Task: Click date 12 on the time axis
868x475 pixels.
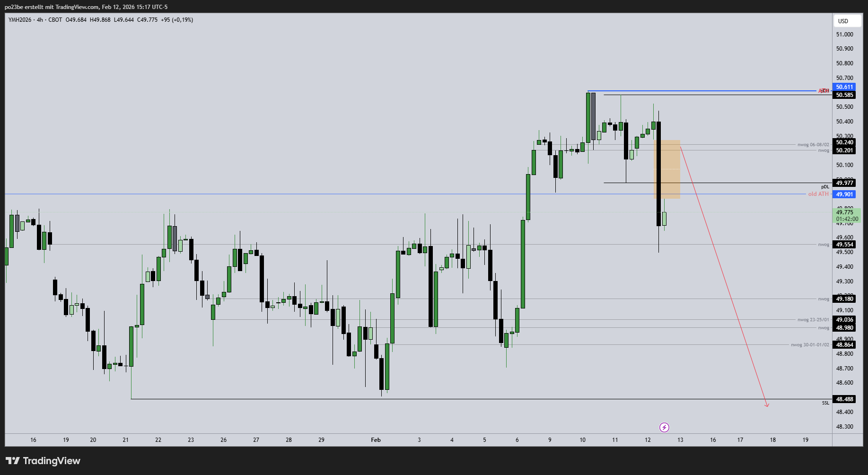Action: pyautogui.click(x=648, y=440)
